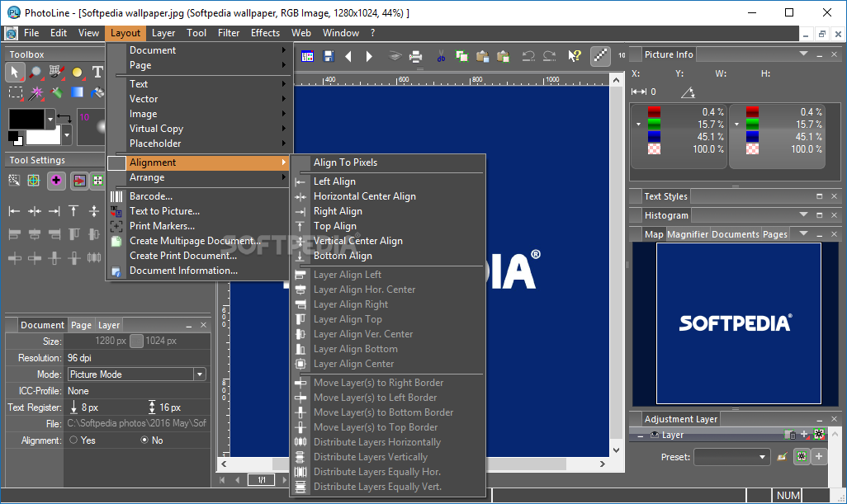Toggle the Layer eye visibility icon
The image size is (847, 504).
point(655,435)
